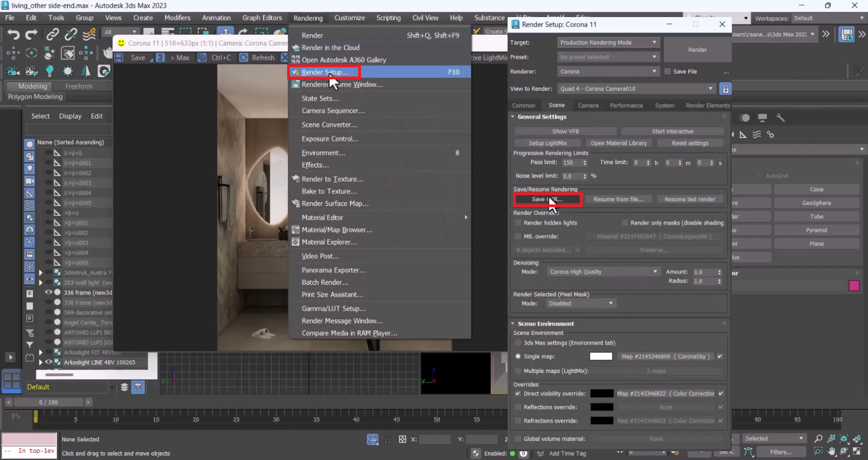Image resolution: width=868 pixels, height=460 pixels.
Task: Click the light bulb icon in the toolbar
Action: coord(50,71)
